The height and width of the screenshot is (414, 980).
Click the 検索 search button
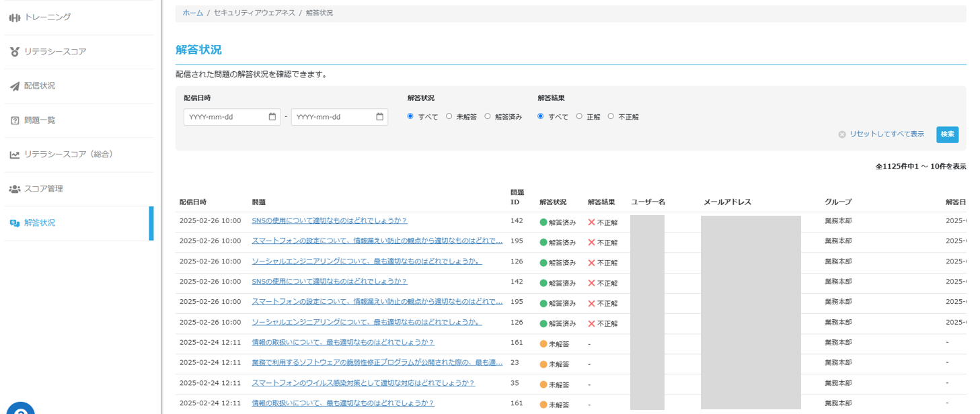947,134
